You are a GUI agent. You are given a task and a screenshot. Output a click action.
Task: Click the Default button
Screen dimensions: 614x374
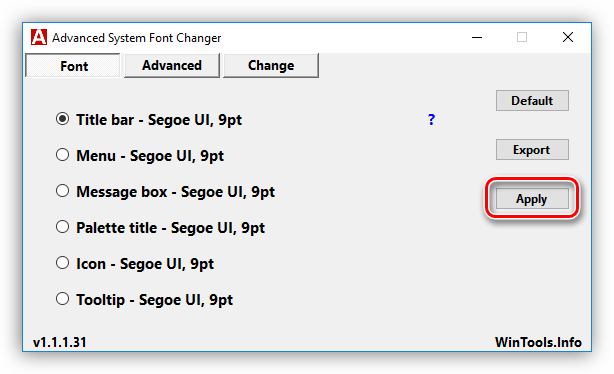[532, 101]
